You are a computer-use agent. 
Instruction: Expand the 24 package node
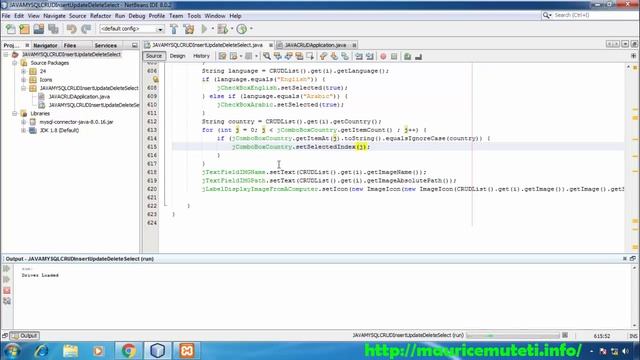[x=24, y=71]
